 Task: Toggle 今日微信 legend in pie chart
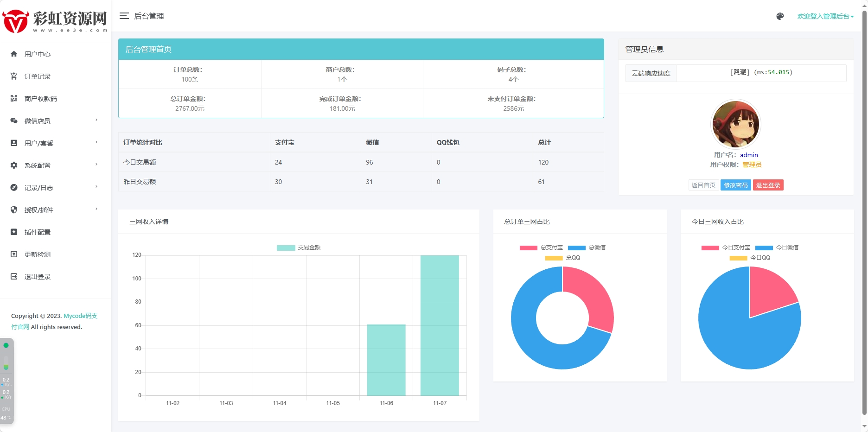point(777,248)
